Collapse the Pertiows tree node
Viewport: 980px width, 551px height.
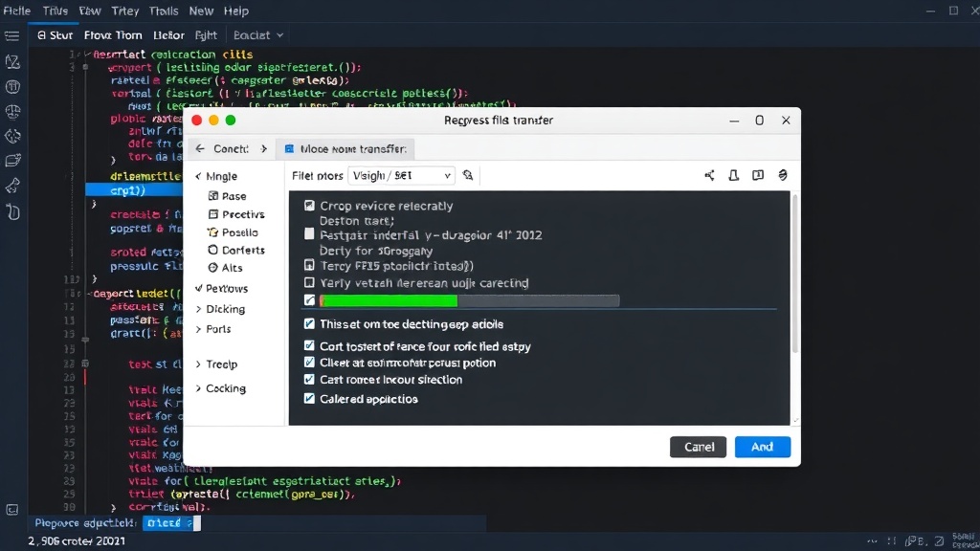(x=198, y=288)
